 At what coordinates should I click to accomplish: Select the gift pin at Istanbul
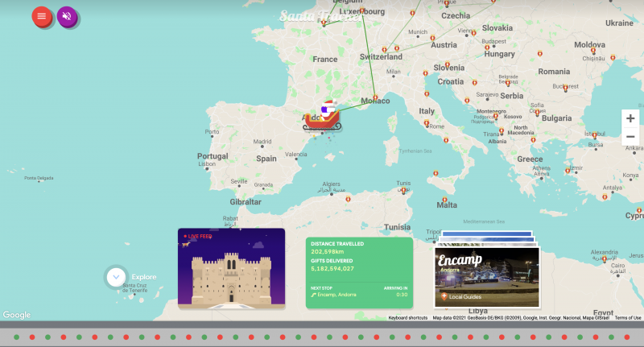point(594,134)
